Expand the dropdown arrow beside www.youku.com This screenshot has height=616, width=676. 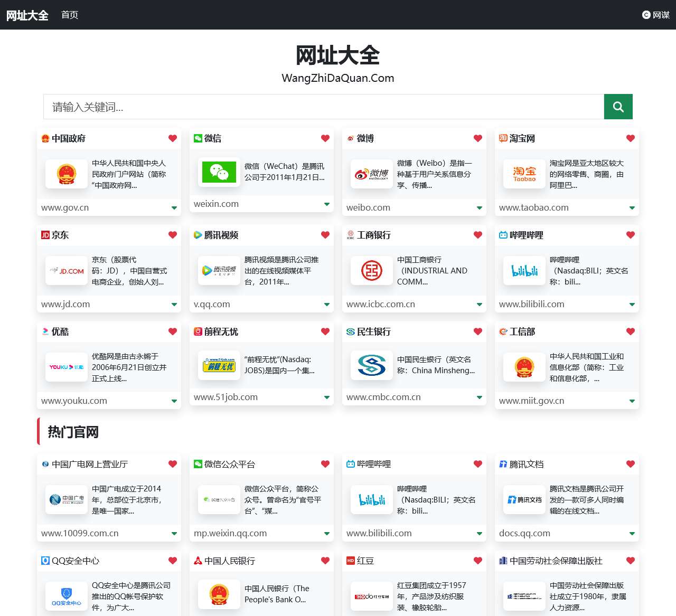(174, 401)
